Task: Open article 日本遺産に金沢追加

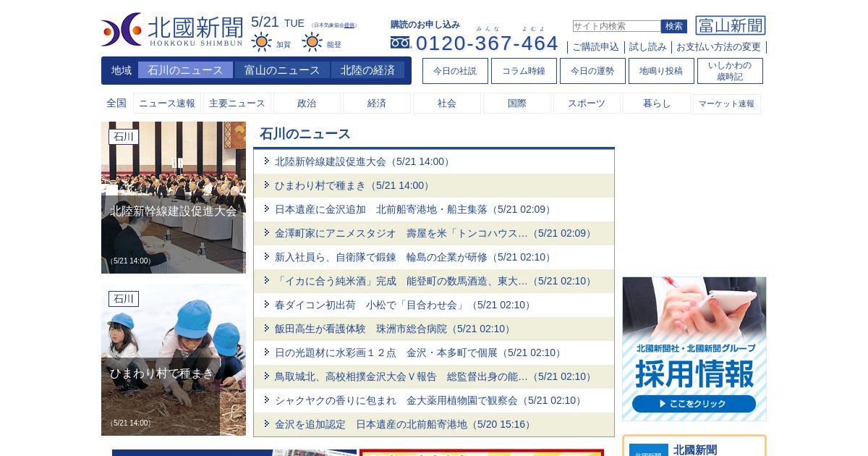Action: [434, 209]
